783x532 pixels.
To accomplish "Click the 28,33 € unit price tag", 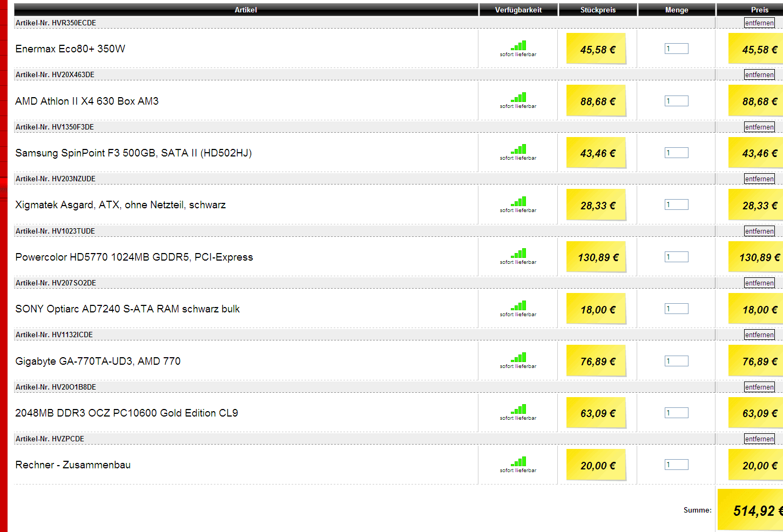I will click(597, 206).
